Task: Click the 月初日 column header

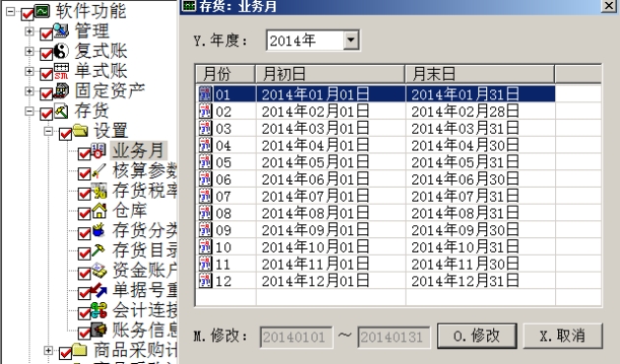Action: (330, 74)
